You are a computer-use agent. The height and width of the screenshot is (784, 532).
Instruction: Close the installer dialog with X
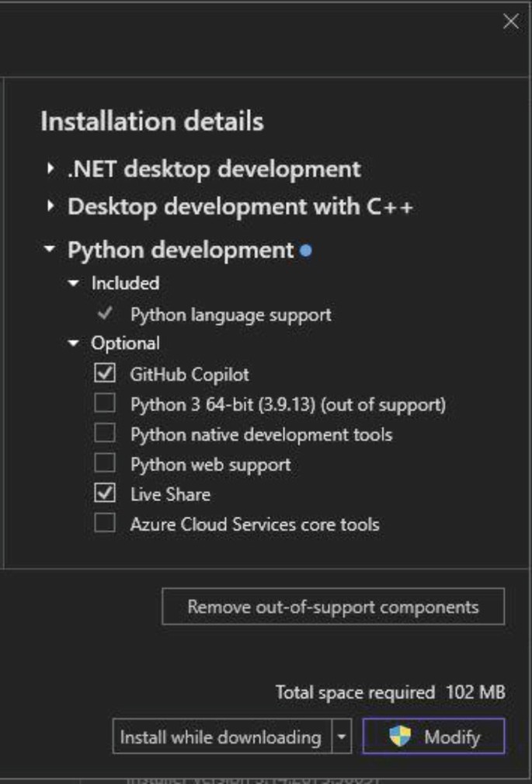point(510,22)
